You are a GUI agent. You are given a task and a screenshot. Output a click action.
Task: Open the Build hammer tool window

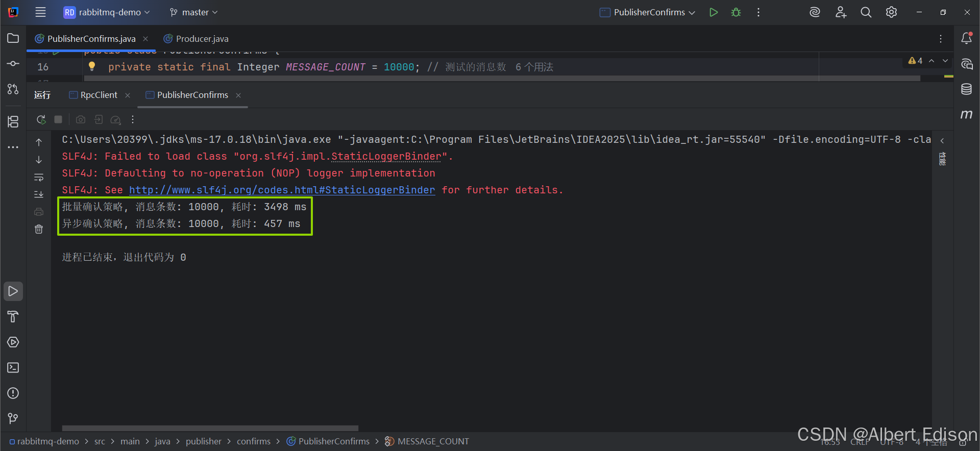(x=13, y=317)
